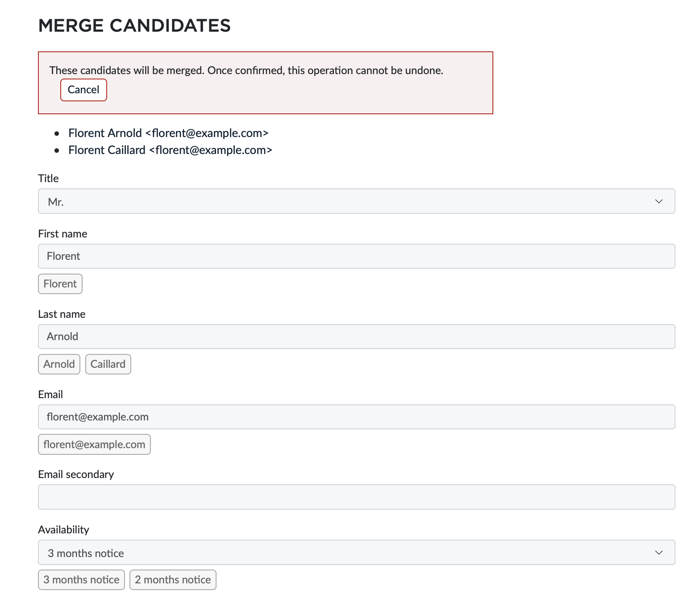Pick the Arnold last name suggestion
The width and height of the screenshot is (700, 599).
click(x=59, y=364)
